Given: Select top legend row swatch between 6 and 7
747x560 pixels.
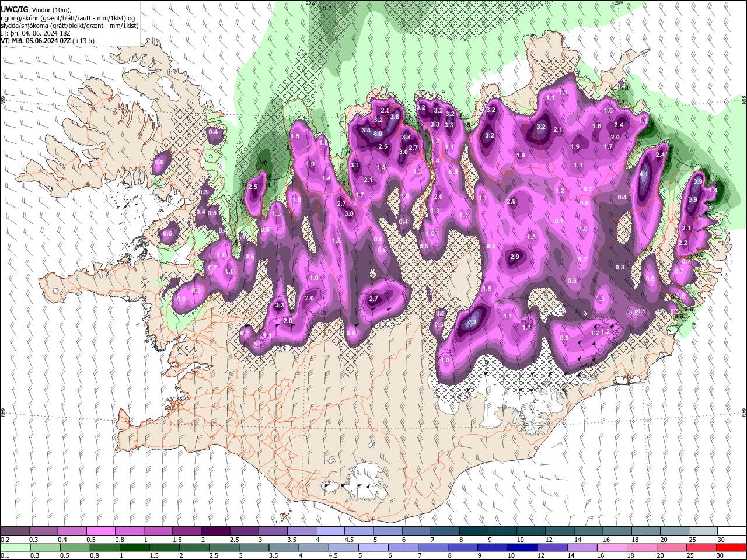Looking at the screenshot, I should [416, 531].
